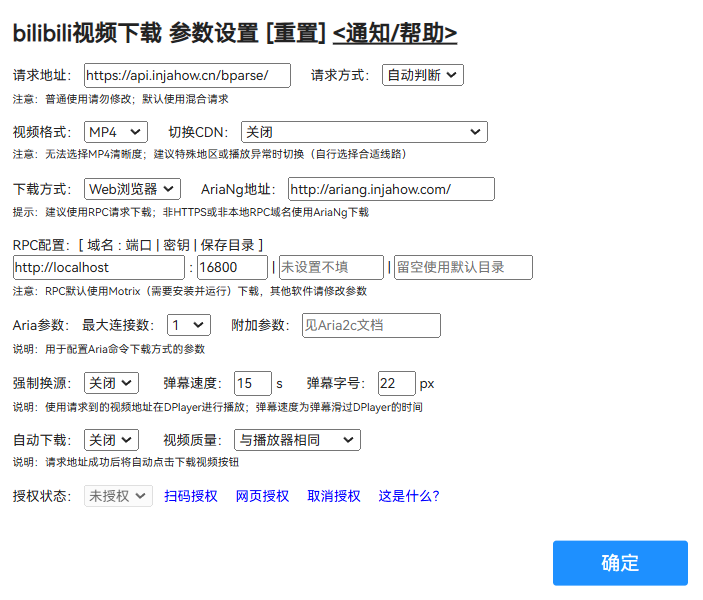Click the save directory field 留空使用默认目录
This screenshot has width=703, height=600.
(x=463, y=268)
